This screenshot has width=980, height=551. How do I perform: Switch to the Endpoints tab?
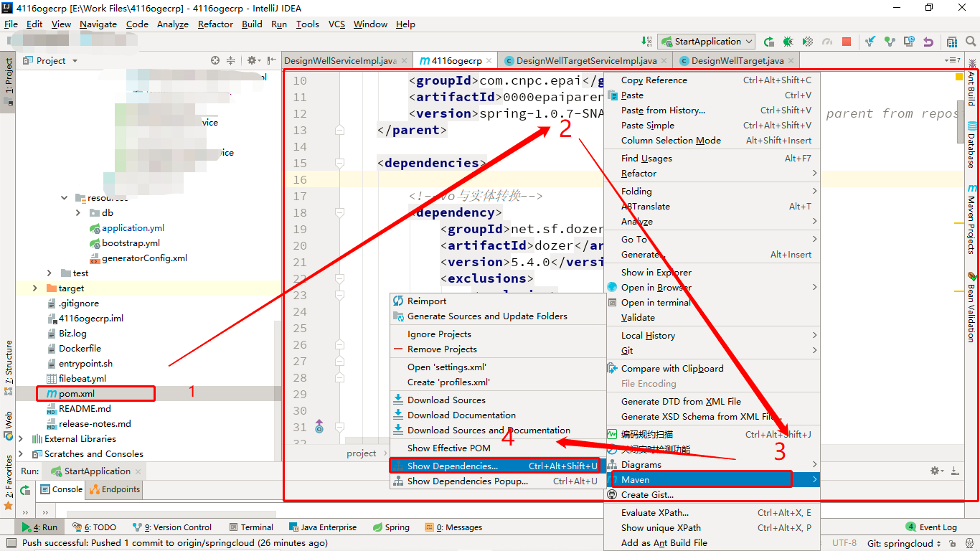click(115, 489)
